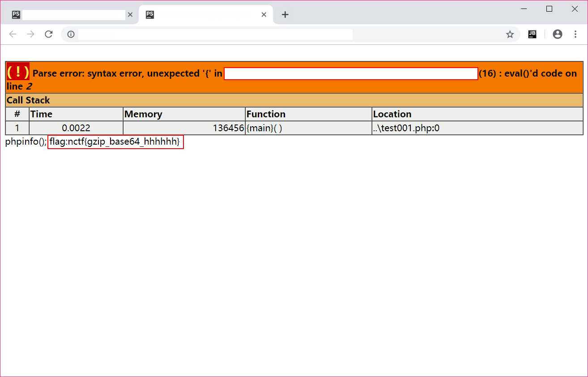Maximize the browser window
588x377 pixels.
click(550, 9)
